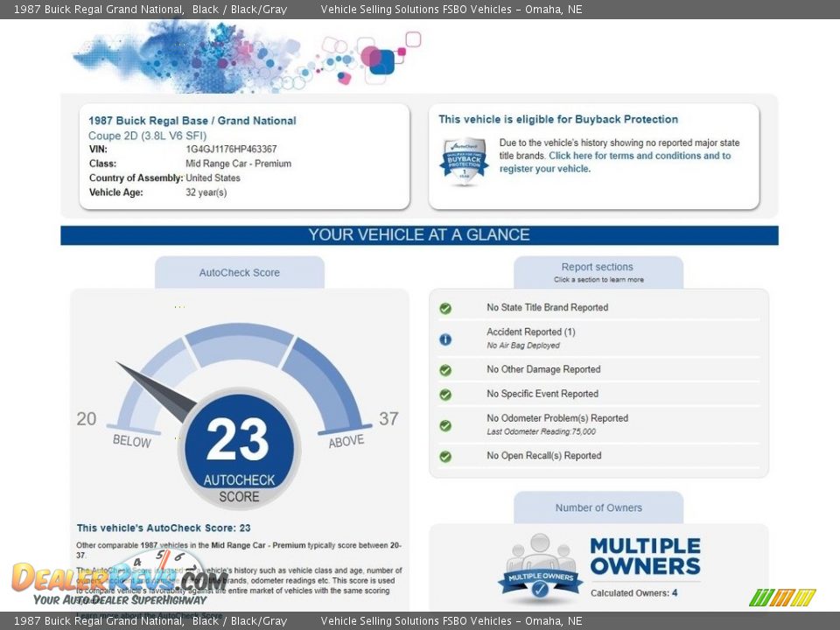Click the Mid Range Car - Premium class value
Image resolution: width=840 pixels, height=630 pixels.
pyautogui.click(x=238, y=164)
